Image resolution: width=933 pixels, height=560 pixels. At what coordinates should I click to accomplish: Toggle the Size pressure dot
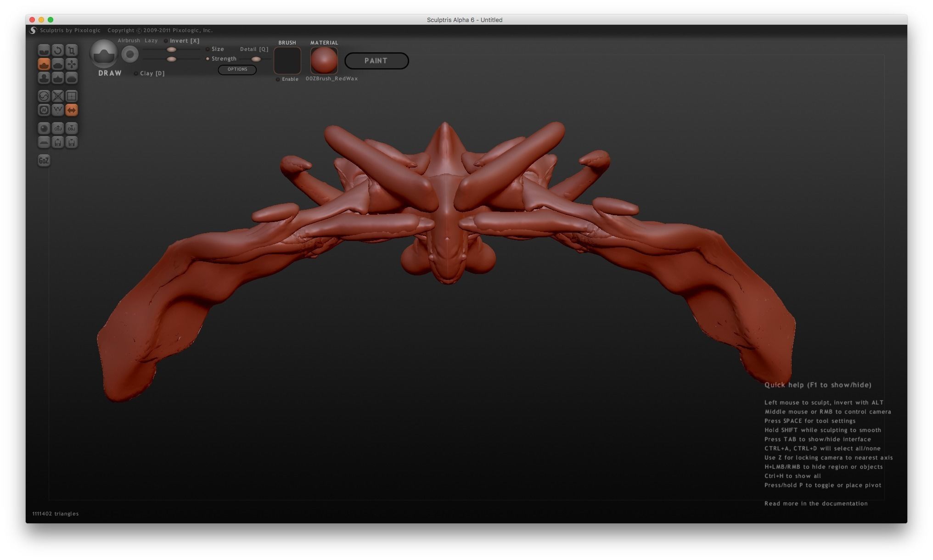(208, 49)
